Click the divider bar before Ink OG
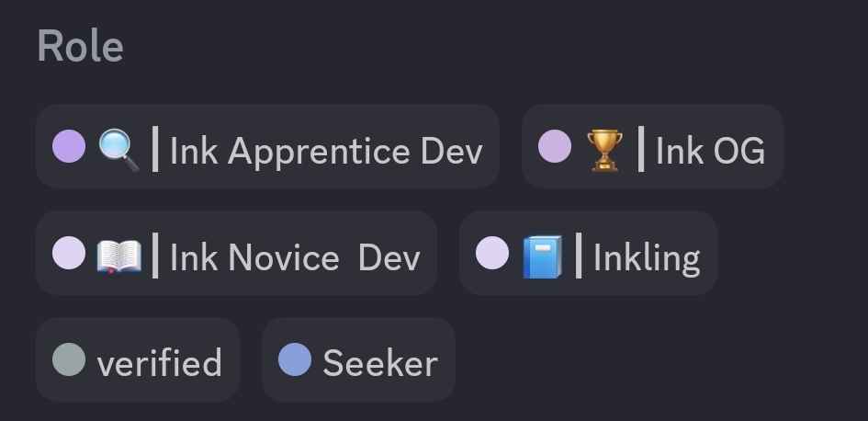This screenshot has width=868, height=421. (x=640, y=149)
